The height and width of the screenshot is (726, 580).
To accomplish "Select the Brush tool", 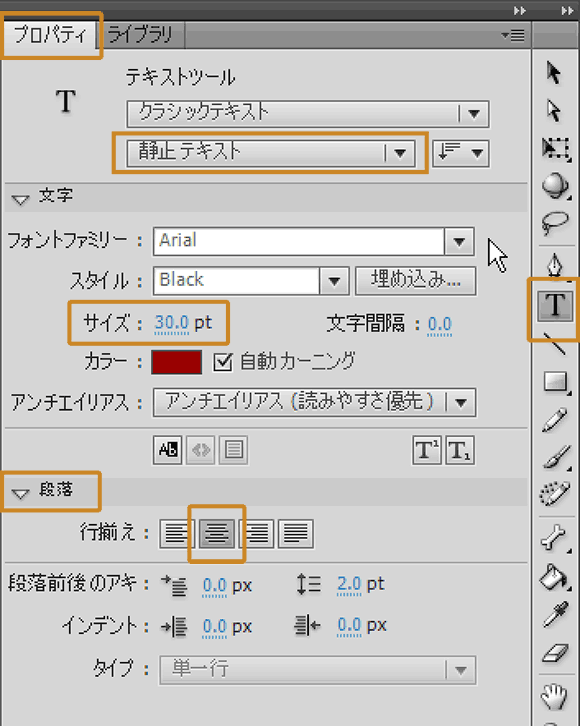I will tap(555, 457).
